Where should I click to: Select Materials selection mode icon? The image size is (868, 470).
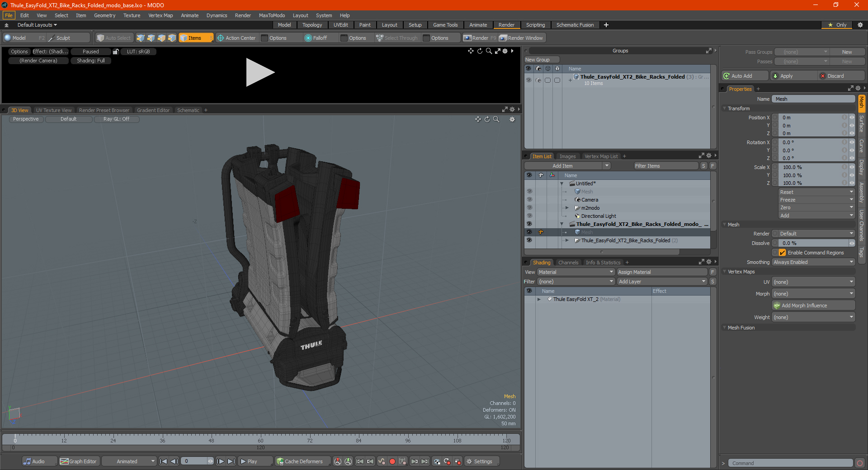[172, 38]
